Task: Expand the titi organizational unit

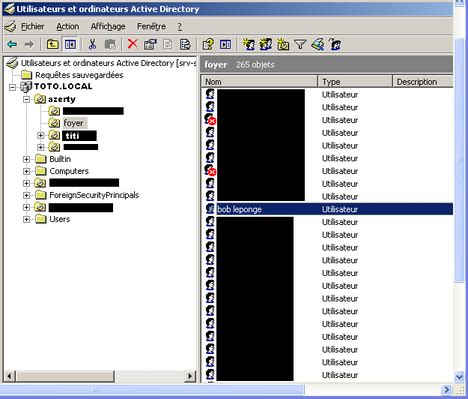Action: (x=40, y=135)
